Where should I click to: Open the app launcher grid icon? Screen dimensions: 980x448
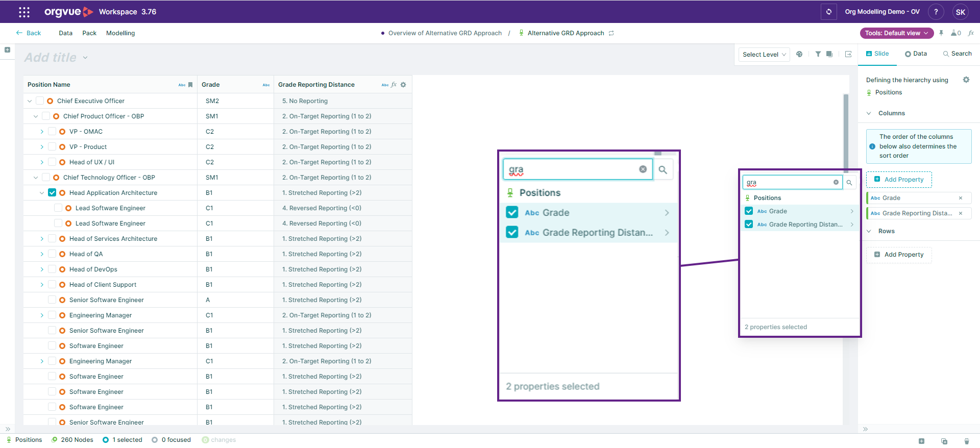(24, 12)
